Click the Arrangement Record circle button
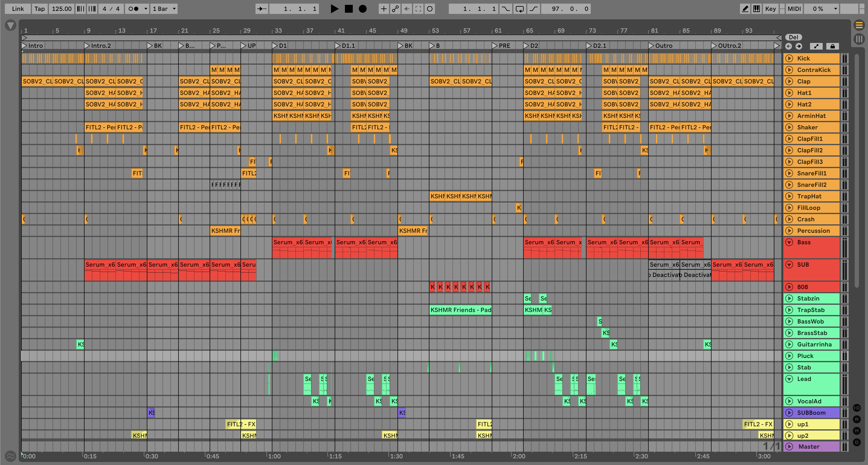Screen dimensions: 868x465 (362, 9)
